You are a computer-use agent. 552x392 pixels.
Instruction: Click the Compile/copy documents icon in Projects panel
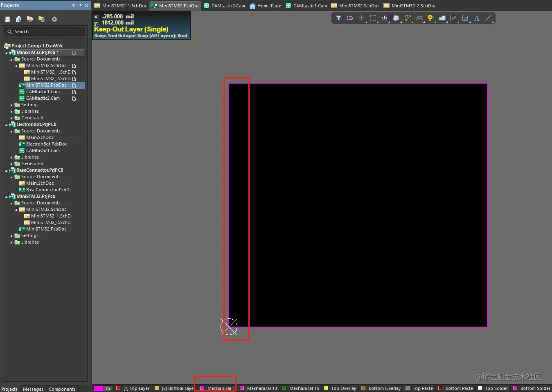pos(18,19)
